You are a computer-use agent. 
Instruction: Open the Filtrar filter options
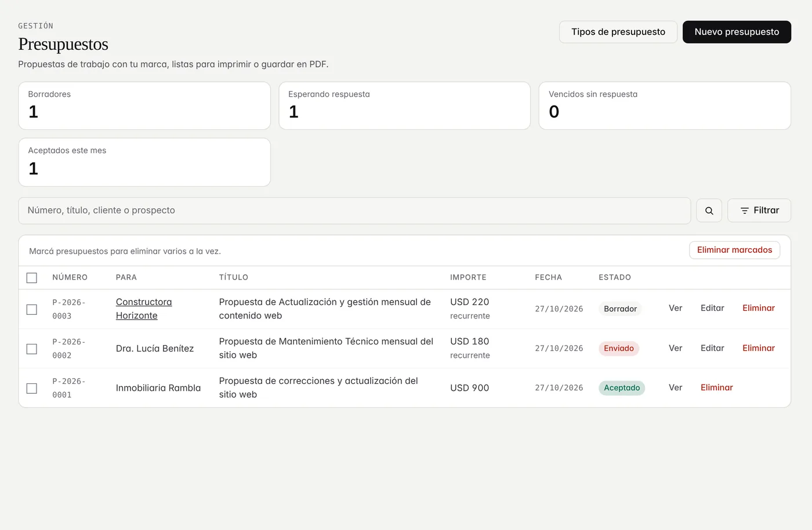[759, 210]
